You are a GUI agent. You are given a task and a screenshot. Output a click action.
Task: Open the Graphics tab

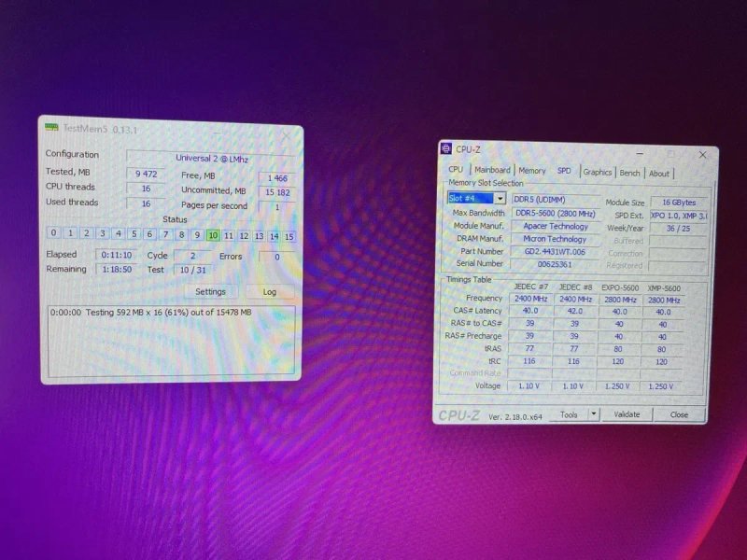click(x=597, y=173)
